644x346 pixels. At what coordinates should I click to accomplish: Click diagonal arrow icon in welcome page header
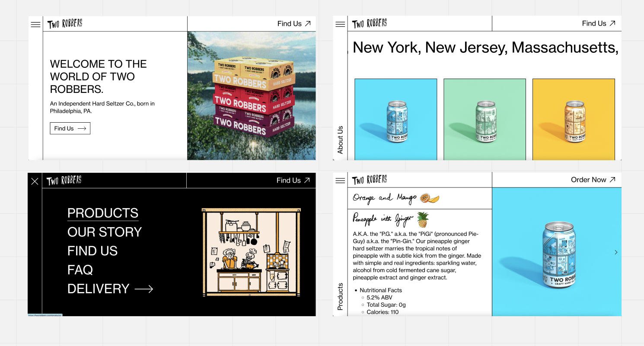click(308, 24)
